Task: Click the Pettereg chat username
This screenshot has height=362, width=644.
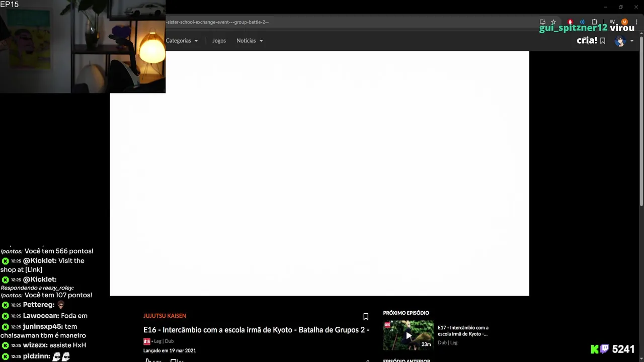Action: coord(38,305)
